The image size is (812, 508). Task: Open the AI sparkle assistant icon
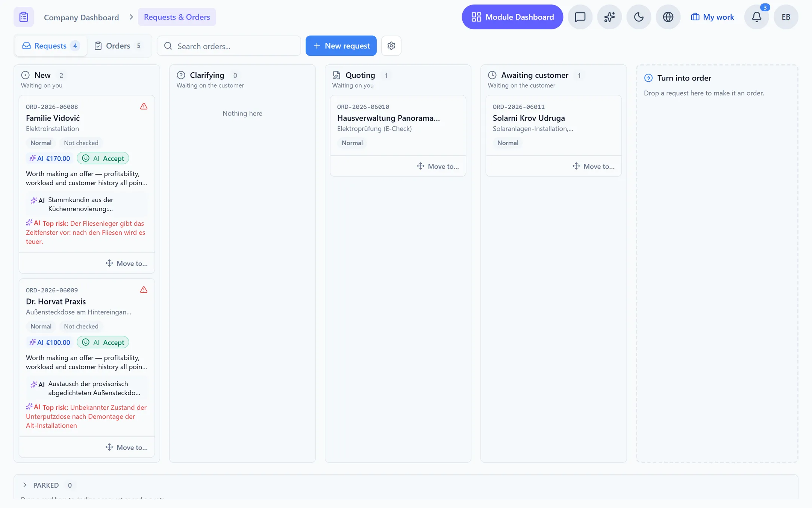coord(609,17)
